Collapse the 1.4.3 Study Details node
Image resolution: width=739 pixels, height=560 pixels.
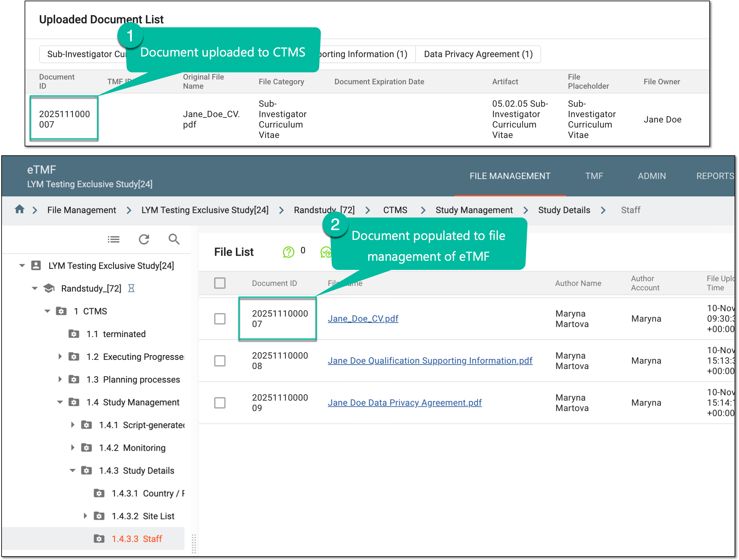click(x=73, y=470)
